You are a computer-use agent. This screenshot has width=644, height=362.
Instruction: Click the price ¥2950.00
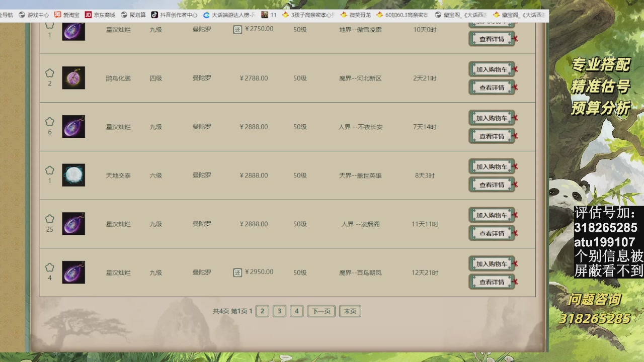tap(259, 272)
